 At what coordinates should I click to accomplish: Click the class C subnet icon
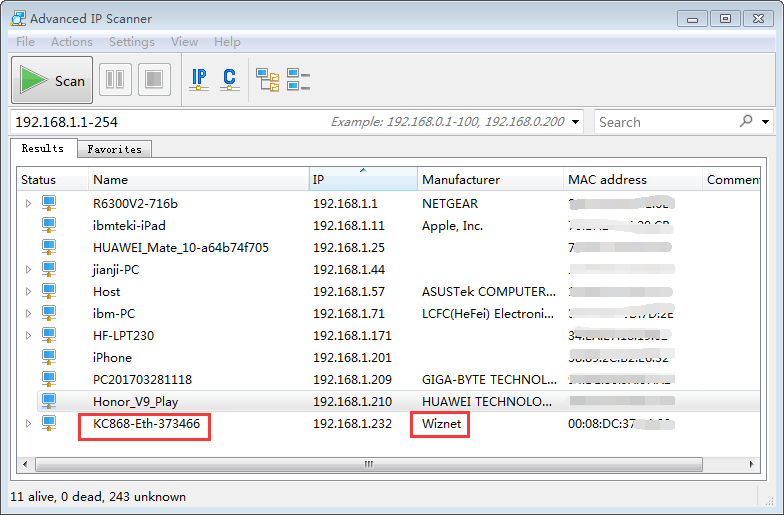[229, 80]
